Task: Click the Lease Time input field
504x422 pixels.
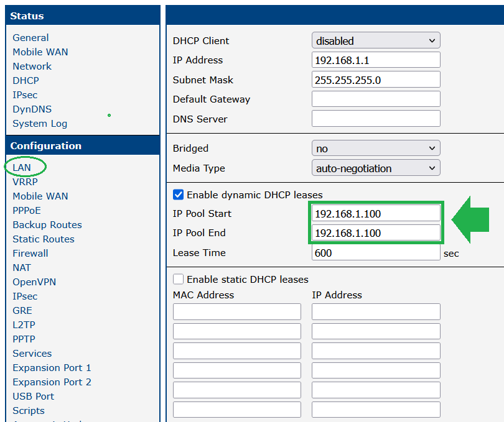Action: click(375, 253)
